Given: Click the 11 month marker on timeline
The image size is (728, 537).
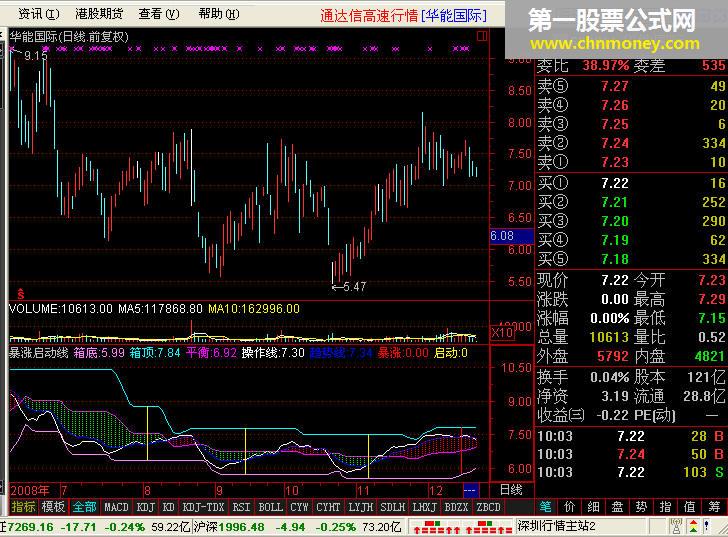Looking at the screenshot, I should point(363,490).
